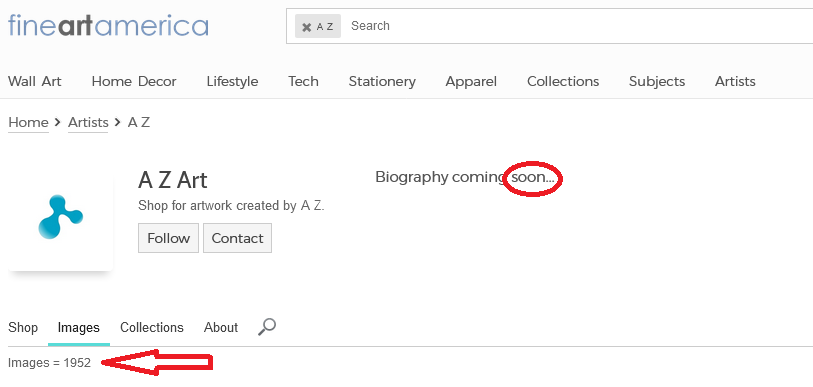
Task: Open the Subjects menu
Action: tap(657, 81)
